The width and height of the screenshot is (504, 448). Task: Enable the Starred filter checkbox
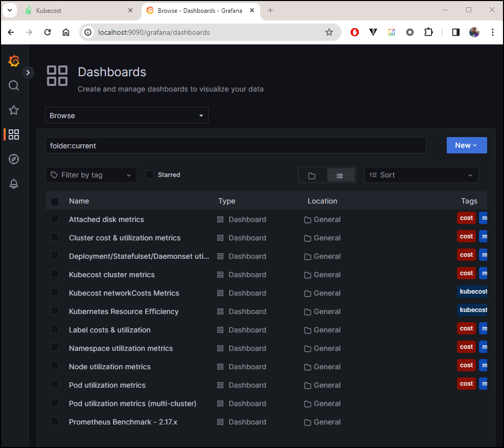pyautogui.click(x=150, y=174)
